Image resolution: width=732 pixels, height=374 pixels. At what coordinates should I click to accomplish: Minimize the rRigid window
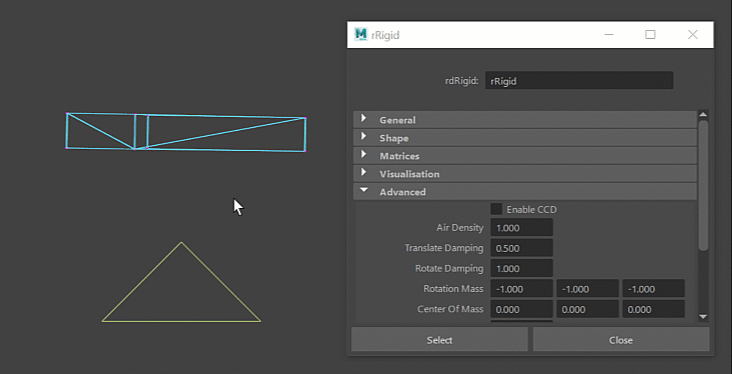point(608,35)
